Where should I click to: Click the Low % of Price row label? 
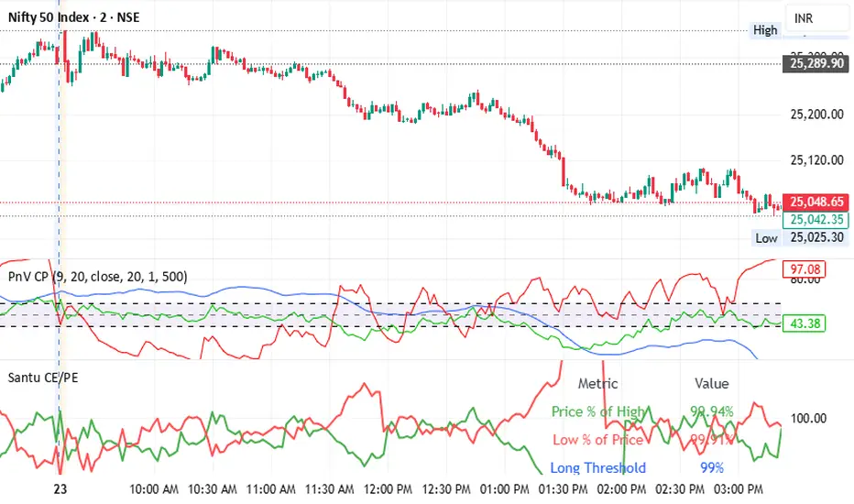coord(598,440)
